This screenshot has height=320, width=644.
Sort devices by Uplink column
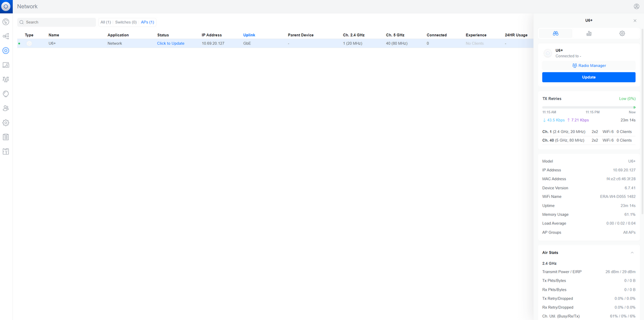coord(249,35)
